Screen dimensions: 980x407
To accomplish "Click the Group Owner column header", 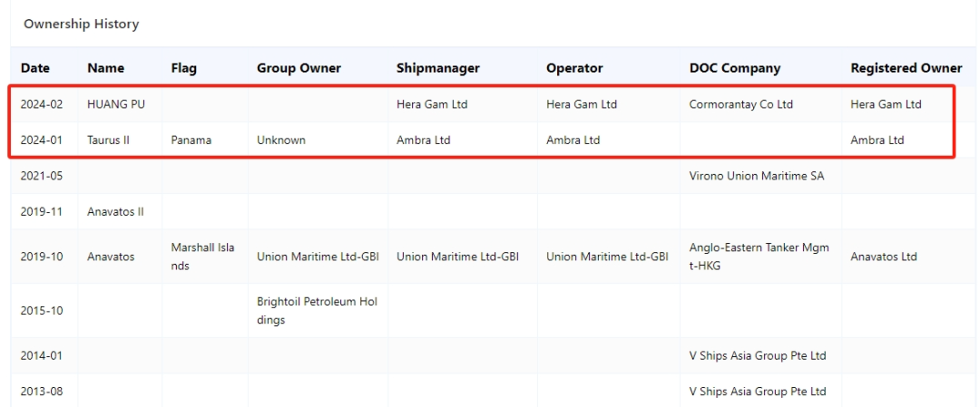I will click(299, 68).
